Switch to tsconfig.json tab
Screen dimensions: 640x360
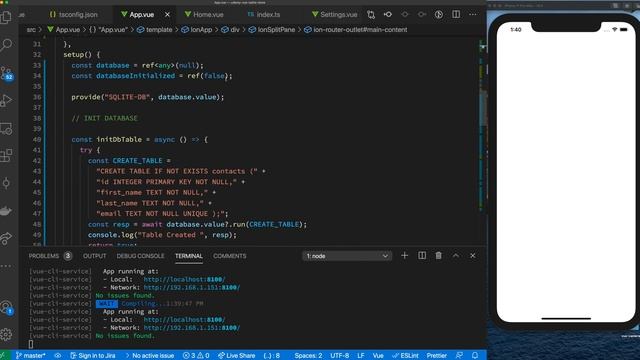tap(74, 15)
